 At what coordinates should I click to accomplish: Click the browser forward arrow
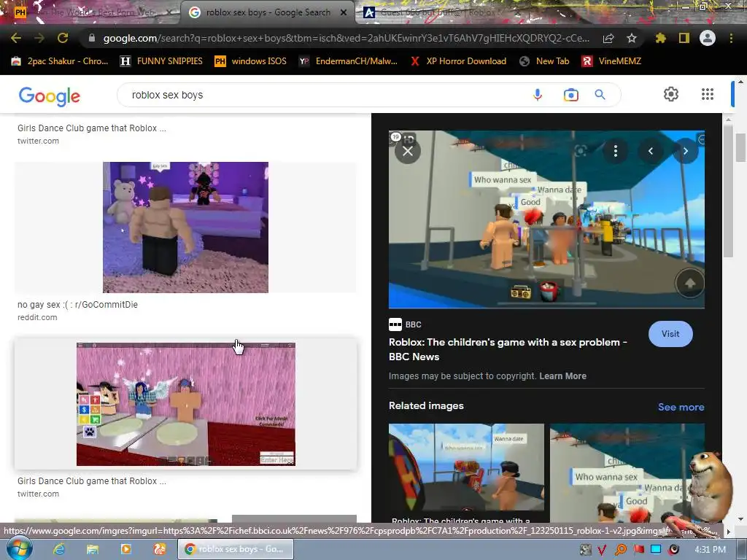click(39, 38)
